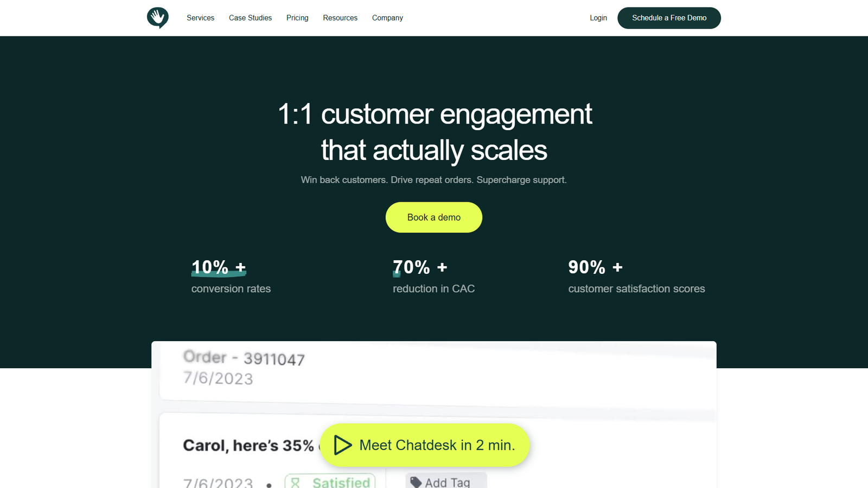Click the Book a demo button

[433, 217]
